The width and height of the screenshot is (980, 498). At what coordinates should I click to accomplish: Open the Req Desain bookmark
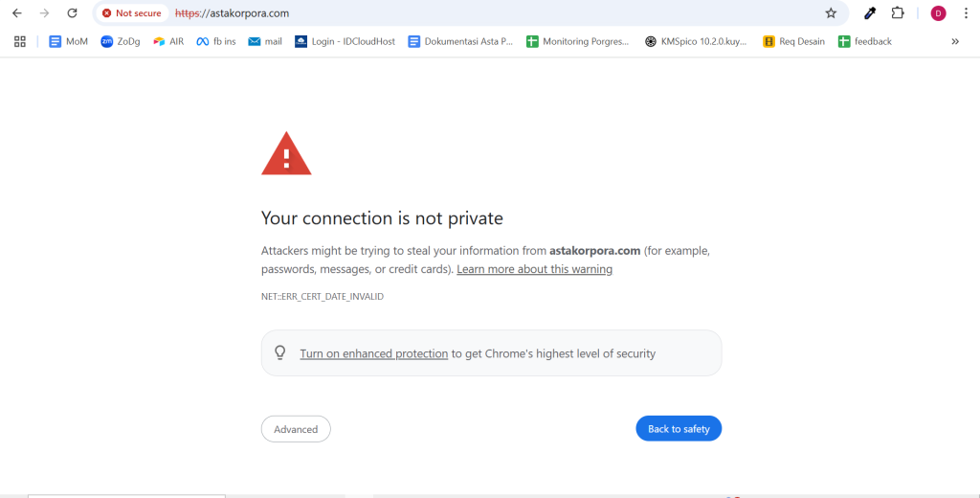793,41
